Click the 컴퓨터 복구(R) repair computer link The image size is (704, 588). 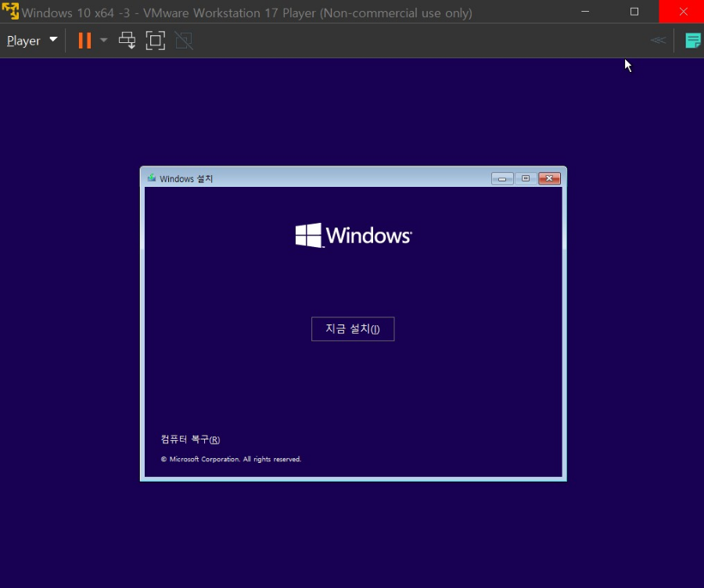(x=190, y=439)
